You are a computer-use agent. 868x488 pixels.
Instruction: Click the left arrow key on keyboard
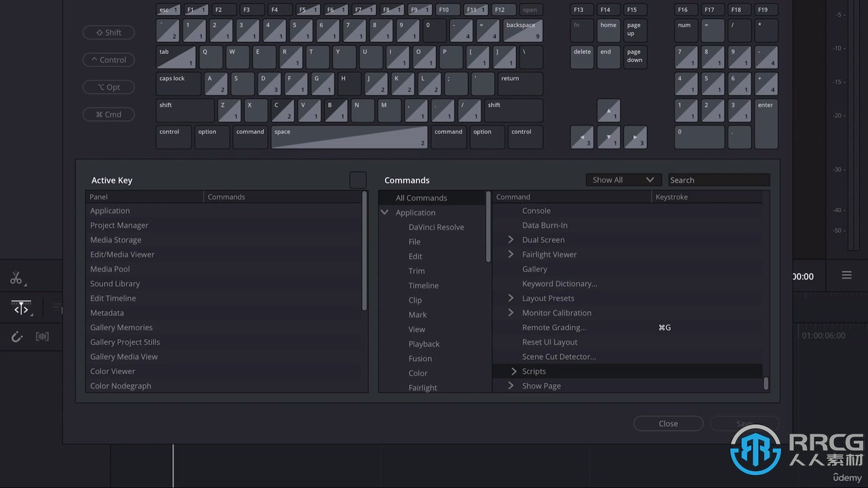pyautogui.click(x=582, y=137)
